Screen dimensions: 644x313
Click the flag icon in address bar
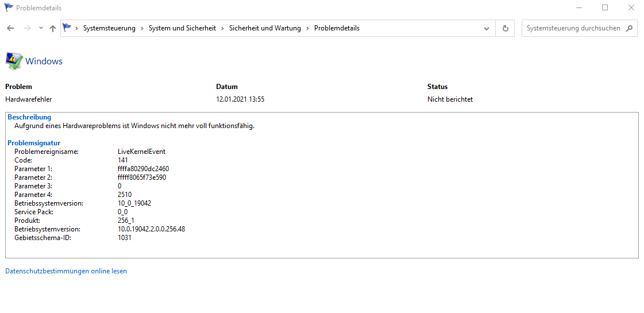pos(67,28)
